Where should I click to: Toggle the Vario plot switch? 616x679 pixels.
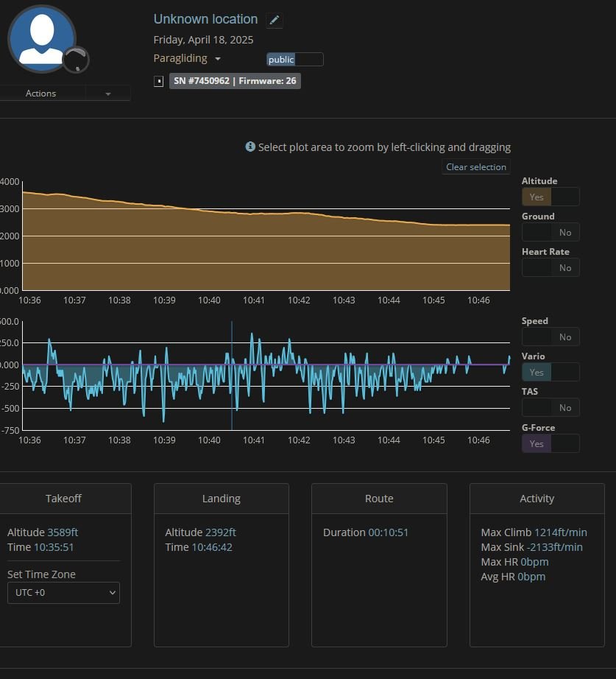pyautogui.click(x=550, y=372)
